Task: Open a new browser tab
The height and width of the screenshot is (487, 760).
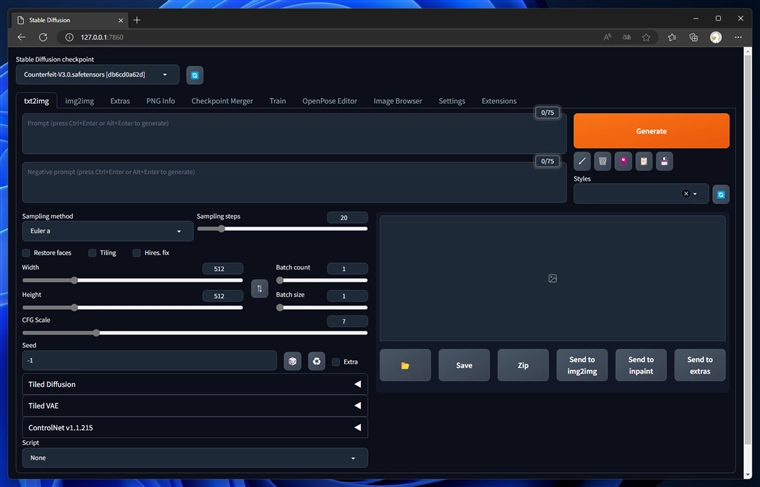Action: coord(137,20)
